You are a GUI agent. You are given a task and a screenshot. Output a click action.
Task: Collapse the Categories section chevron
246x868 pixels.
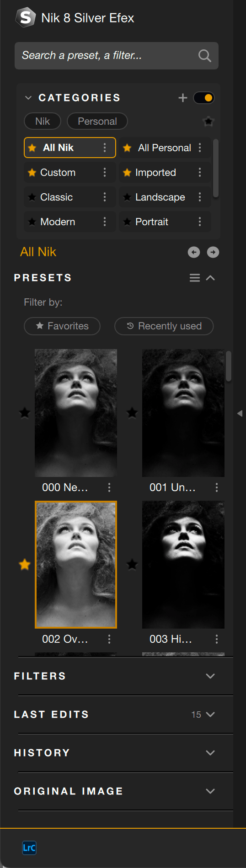[x=28, y=98]
